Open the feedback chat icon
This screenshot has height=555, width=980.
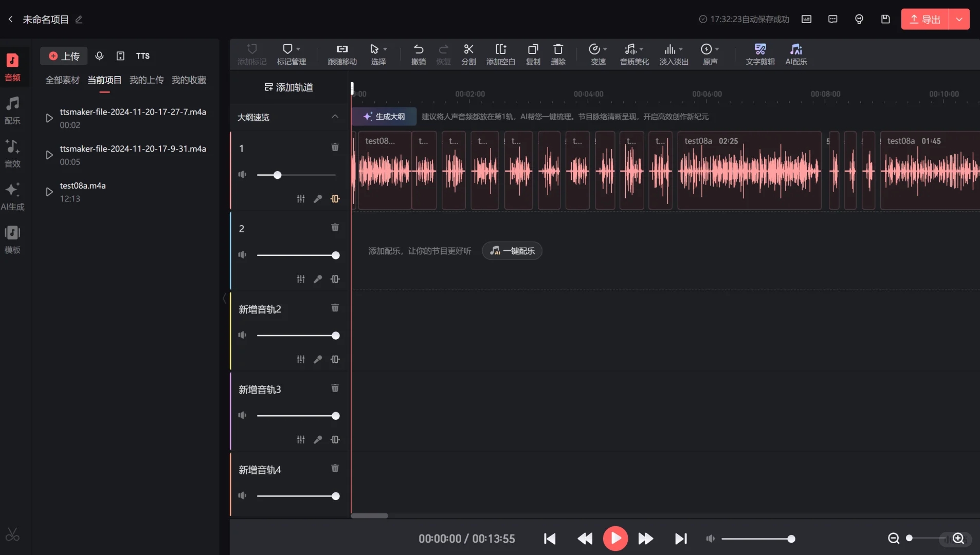pyautogui.click(x=832, y=19)
